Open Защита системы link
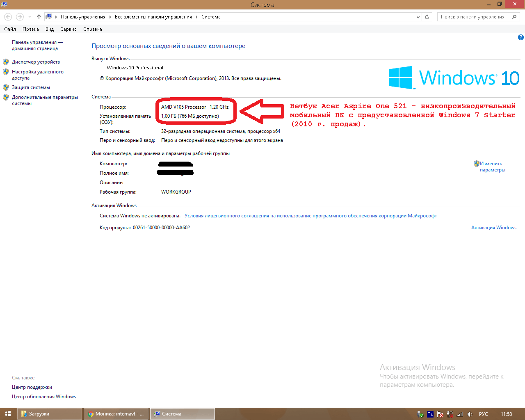 coord(31,87)
